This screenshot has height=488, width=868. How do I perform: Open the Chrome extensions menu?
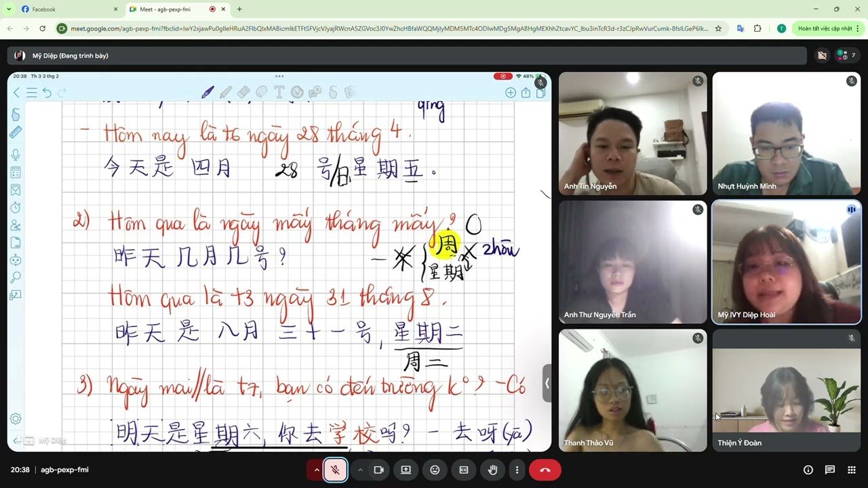click(757, 28)
